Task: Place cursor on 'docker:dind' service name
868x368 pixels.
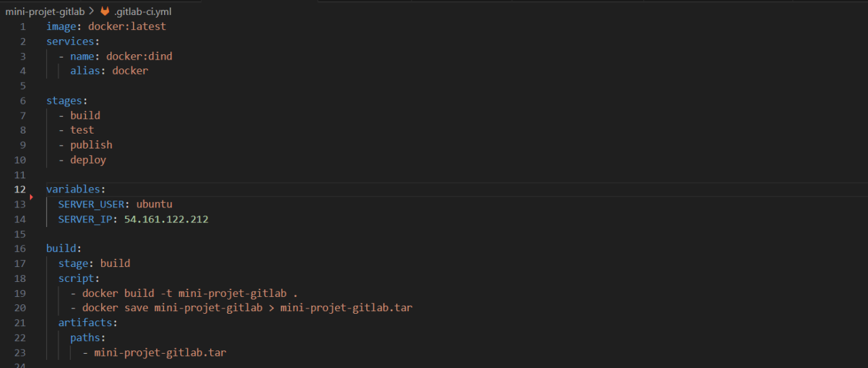Action: pyautogui.click(x=139, y=56)
